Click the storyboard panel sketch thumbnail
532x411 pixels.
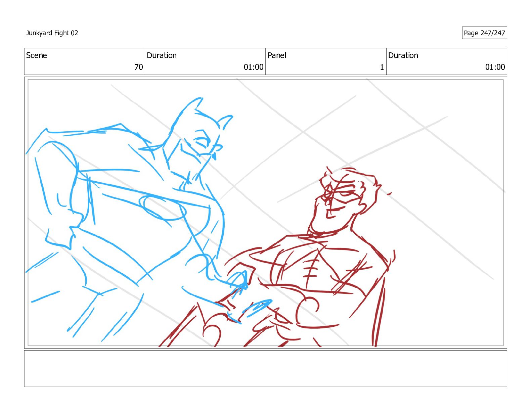(x=265, y=213)
